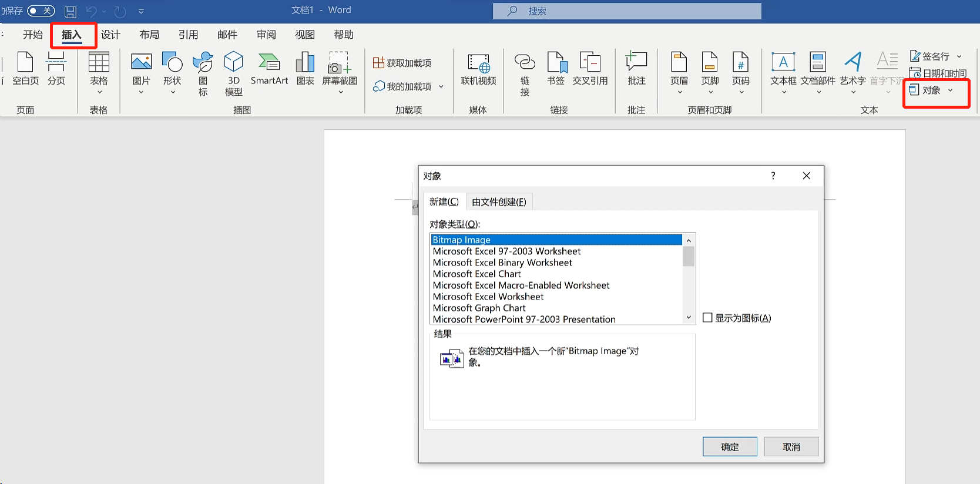Image resolution: width=980 pixels, height=484 pixels.
Task: Select Microsoft Graph Chart entry
Action: coord(556,308)
